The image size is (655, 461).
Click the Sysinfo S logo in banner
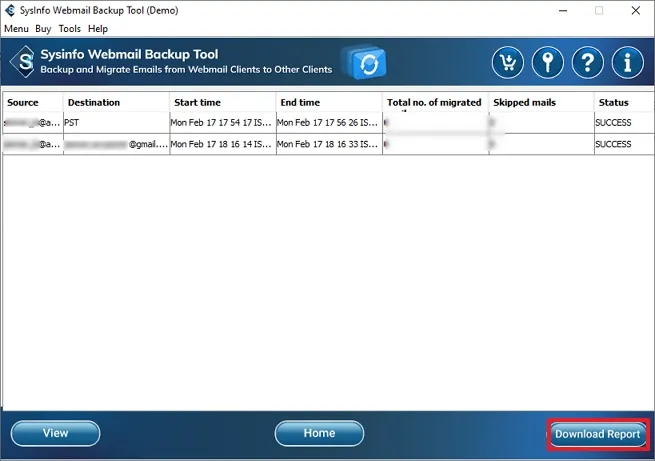(23, 62)
